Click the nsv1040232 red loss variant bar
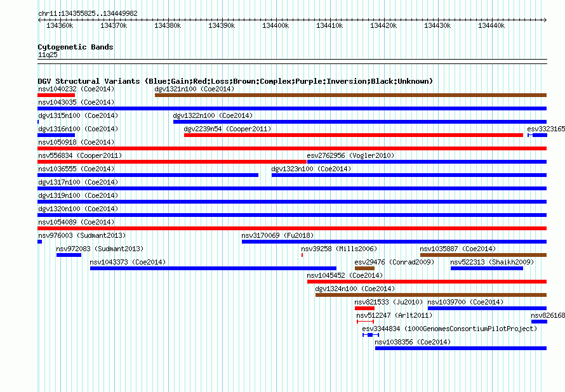The height and width of the screenshot is (392, 565). click(56, 95)
